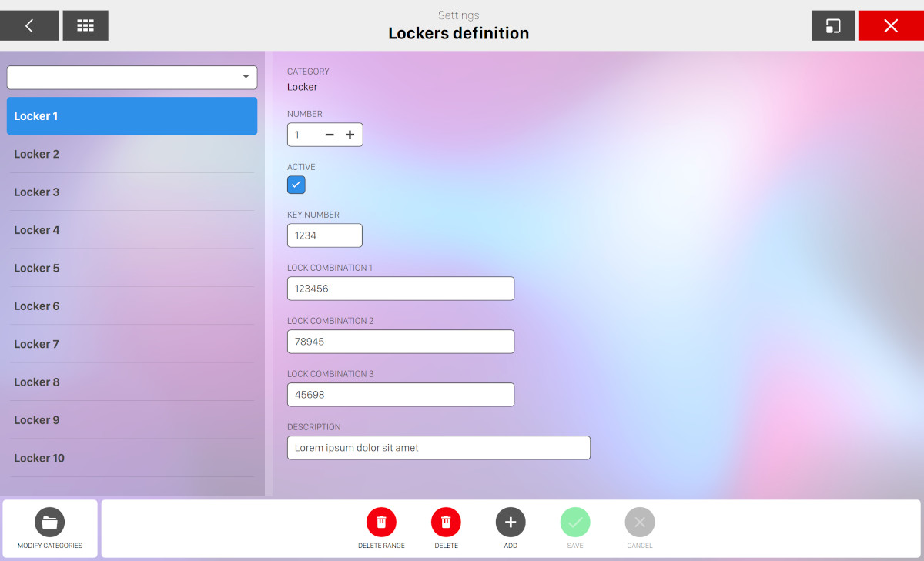Click the Description text field
The image size is (924, 561).
[x=438, y=448]
